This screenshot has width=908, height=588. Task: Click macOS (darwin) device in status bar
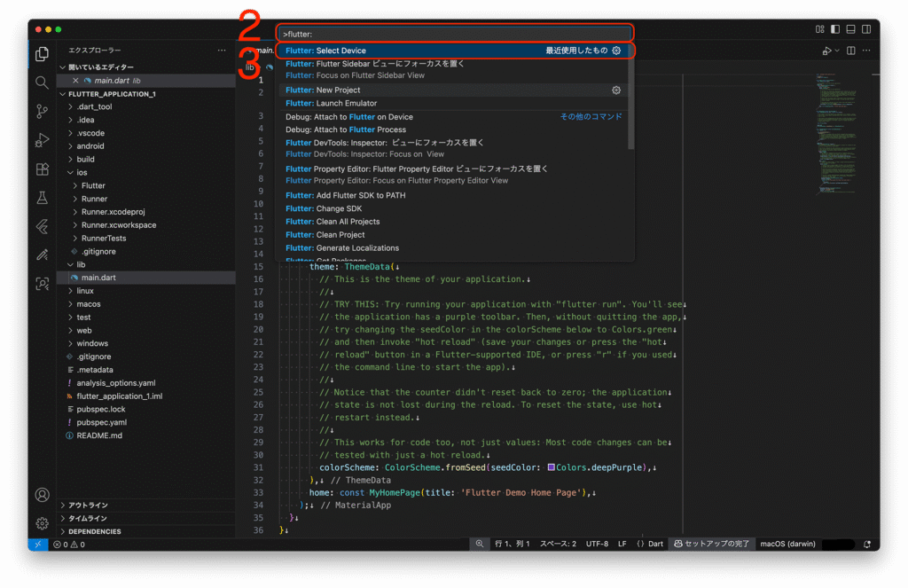(x=788, y=544)
